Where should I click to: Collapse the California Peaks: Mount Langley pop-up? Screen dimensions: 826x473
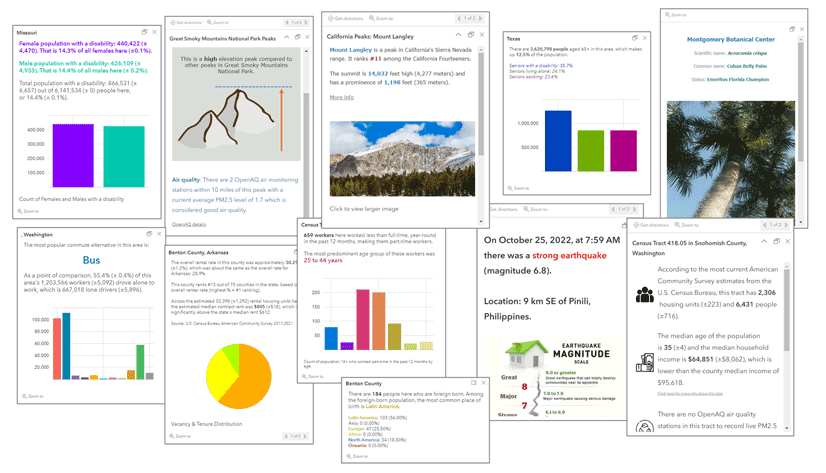[458, 35]
